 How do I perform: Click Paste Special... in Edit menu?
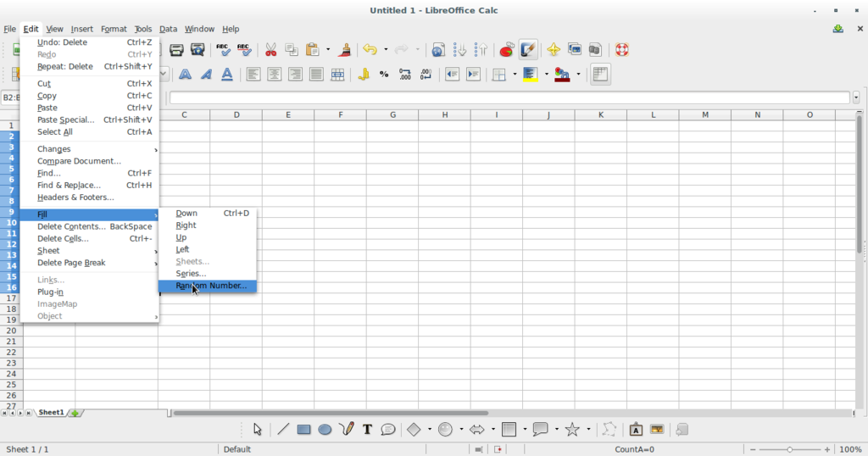pyautogui.click(x=89, y=120)
